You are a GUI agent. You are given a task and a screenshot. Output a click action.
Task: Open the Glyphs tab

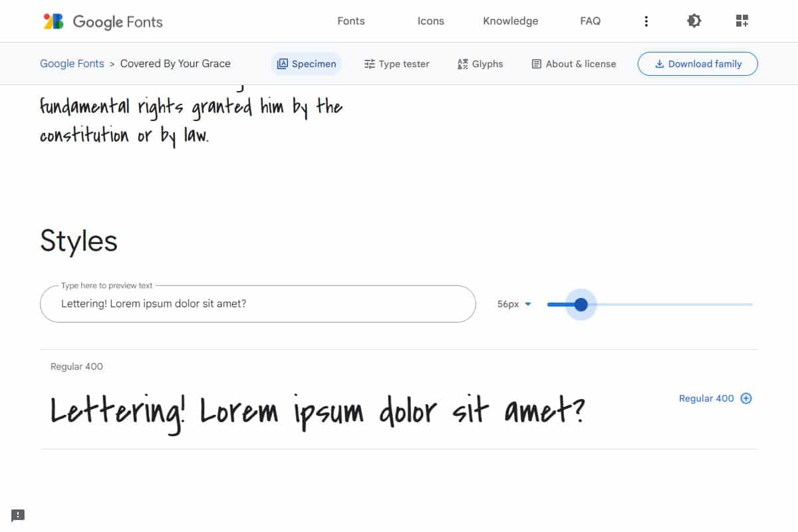[480, 64]
